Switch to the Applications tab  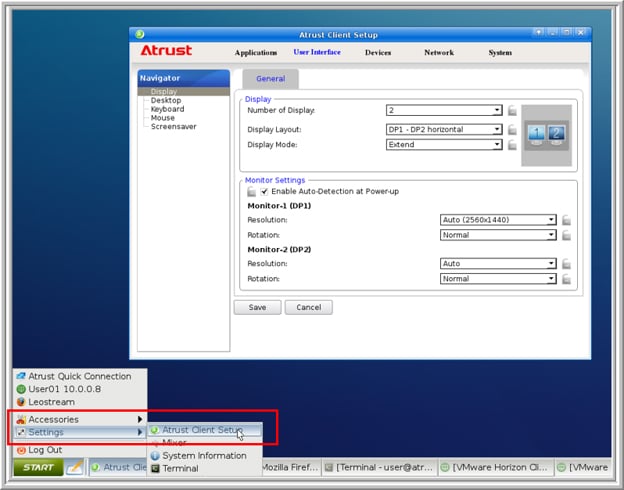[x=256, y=53]
